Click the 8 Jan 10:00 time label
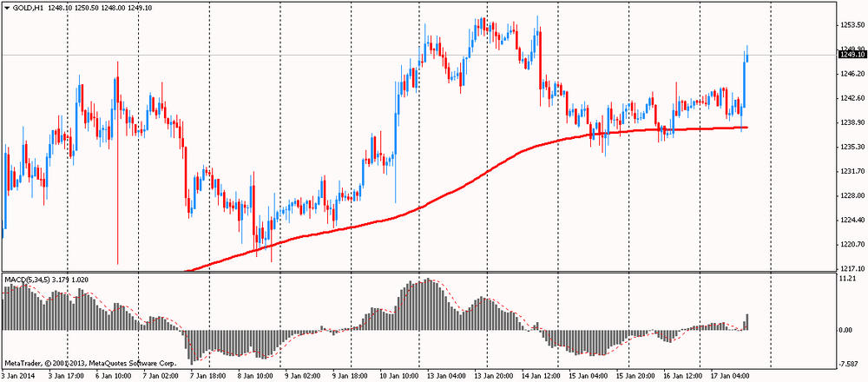The image size is (868, 382). 255,375
